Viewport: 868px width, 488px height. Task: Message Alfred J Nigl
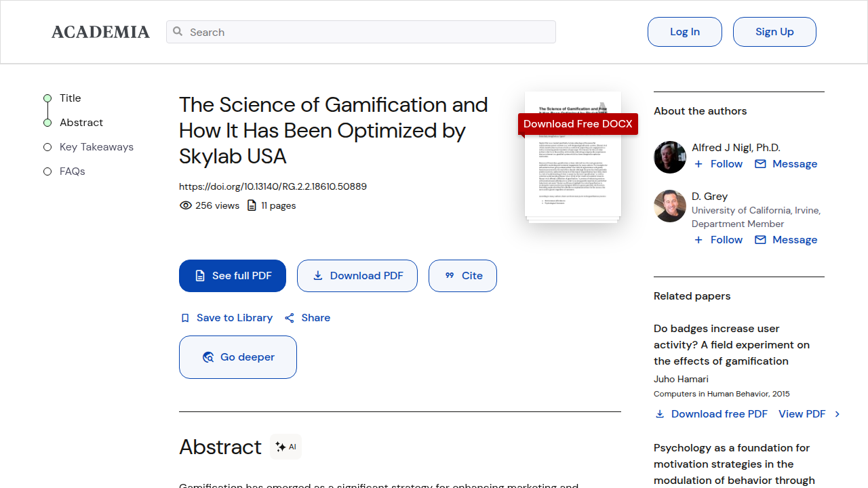click(x=795, y=164)
